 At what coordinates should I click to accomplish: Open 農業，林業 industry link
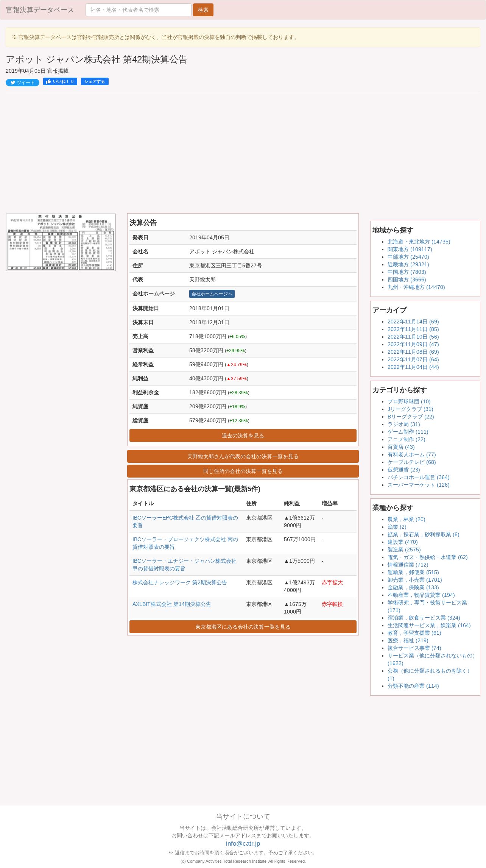tap(406, 519)
